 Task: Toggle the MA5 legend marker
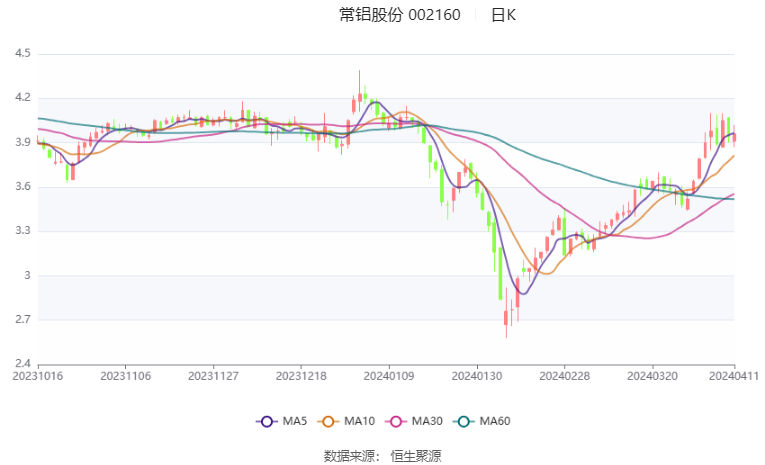(266, 422)
